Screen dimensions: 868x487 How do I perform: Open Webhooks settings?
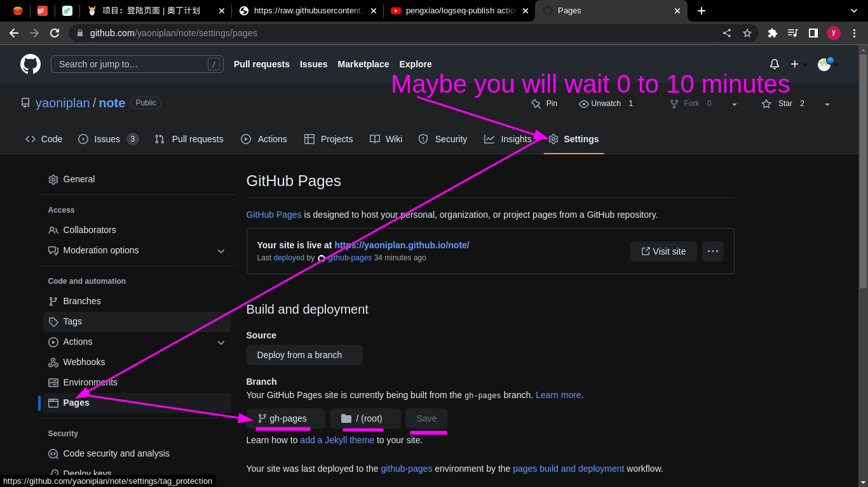137,362
